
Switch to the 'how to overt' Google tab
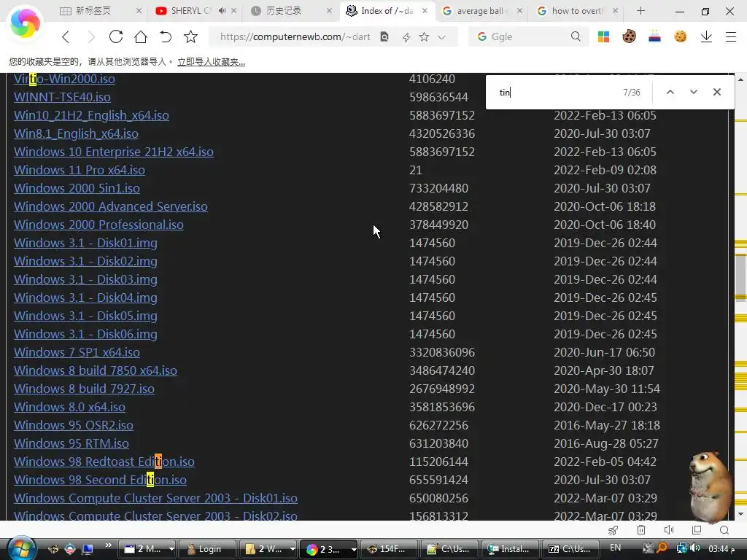[x=577, y=10]
